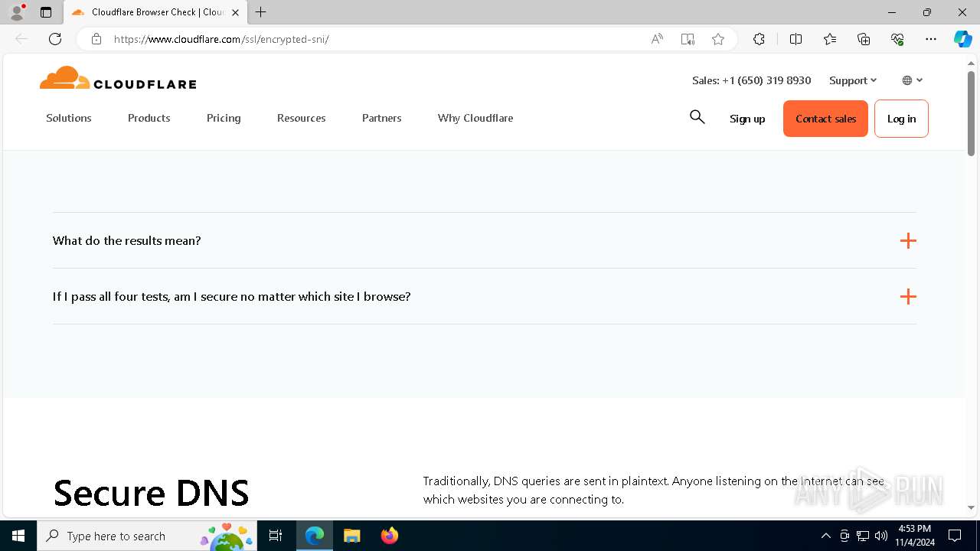980x551 pixels.
Task: Open Edge Collections icon
Action: (x=864, y=39)
